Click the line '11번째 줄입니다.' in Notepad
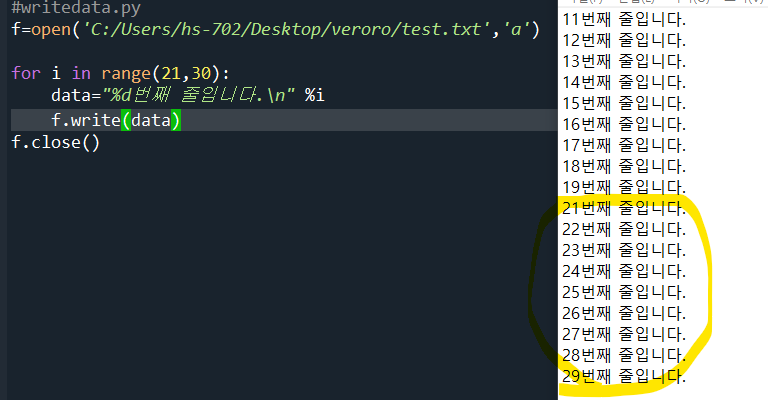The height and width of the screenshot is (400, 768). 624,20
